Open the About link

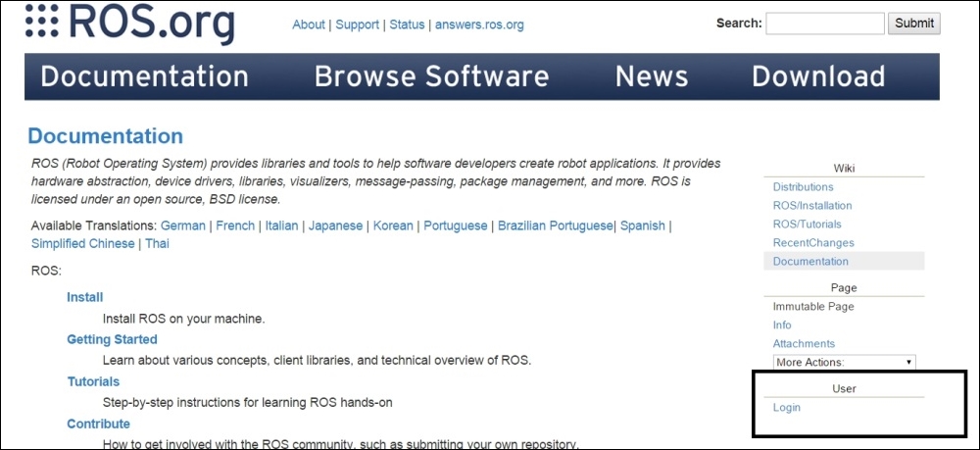(309, 25)
